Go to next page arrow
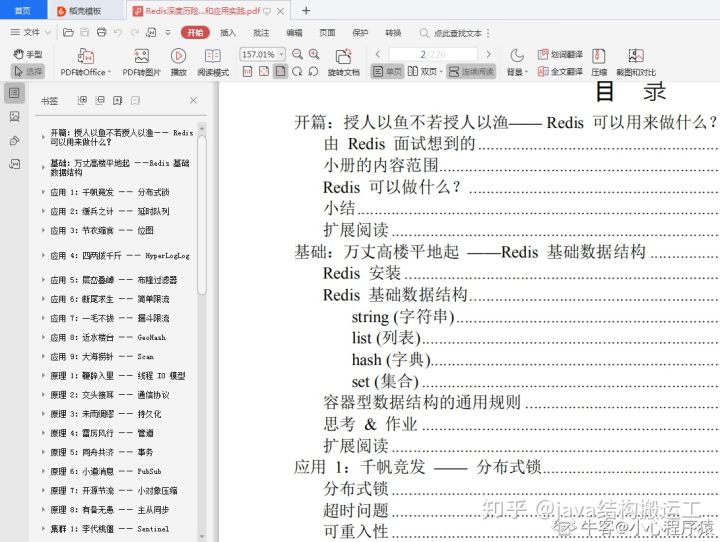This screenshot has height=542, width=720. (x=488, y=54)
